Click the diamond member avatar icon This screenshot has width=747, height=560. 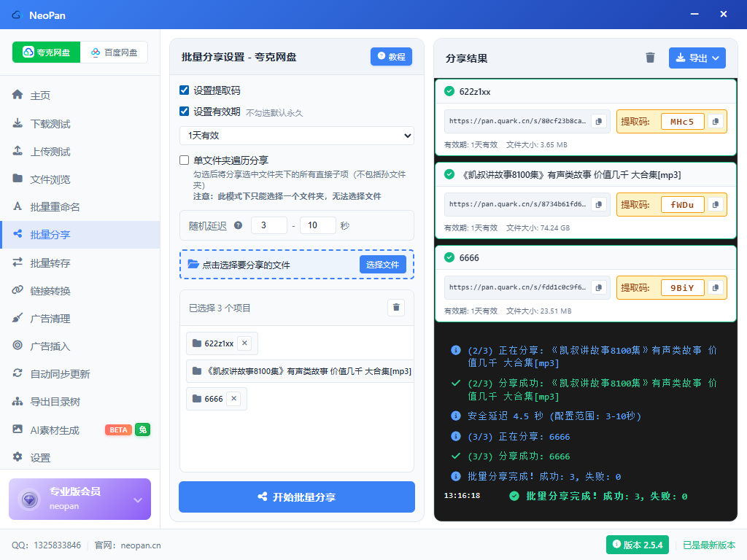point(29,499)
